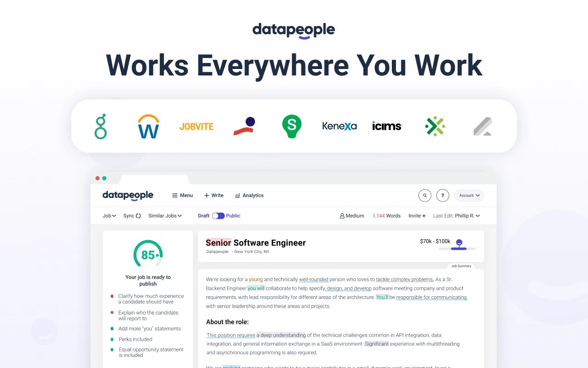Expand the Similar Jobs dropdown

[x=165, y=216]
